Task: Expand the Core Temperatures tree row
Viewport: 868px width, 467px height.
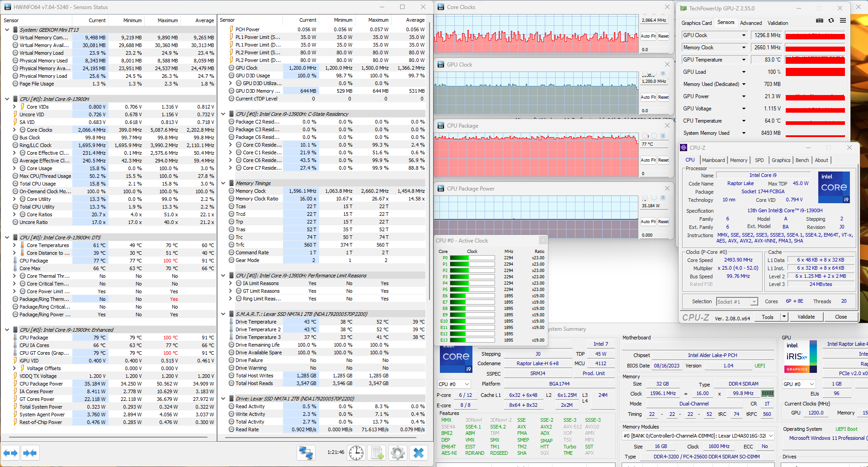Action: pos(14,245)
